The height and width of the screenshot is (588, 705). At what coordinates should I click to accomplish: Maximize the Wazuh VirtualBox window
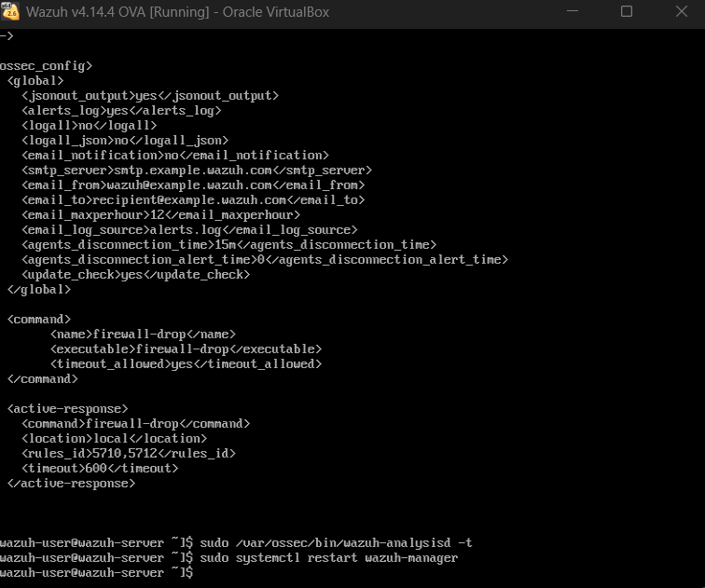click(627, 11)
